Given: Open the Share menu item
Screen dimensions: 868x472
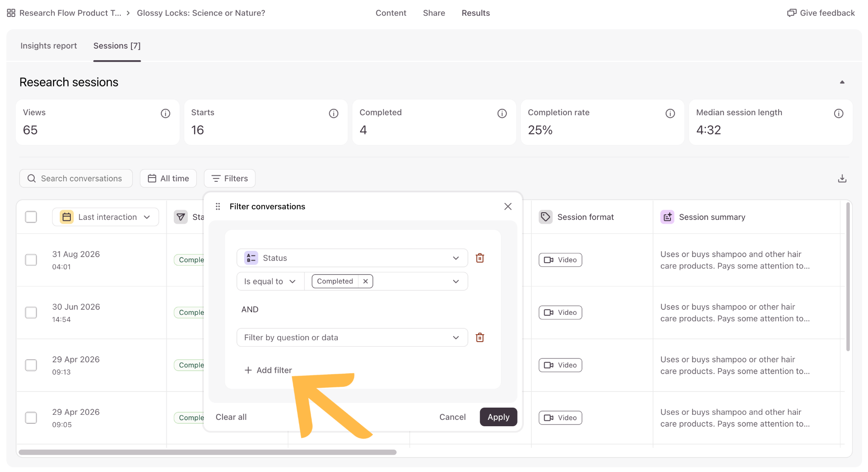Looking at the screenshot, I should [434, 13].
